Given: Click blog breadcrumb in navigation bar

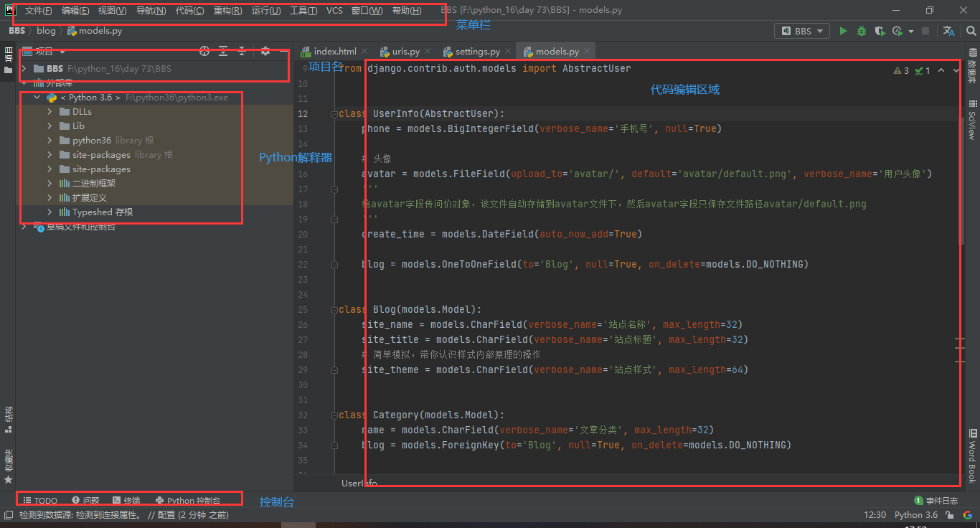Looking at the screenshot, I should point(46,31).
